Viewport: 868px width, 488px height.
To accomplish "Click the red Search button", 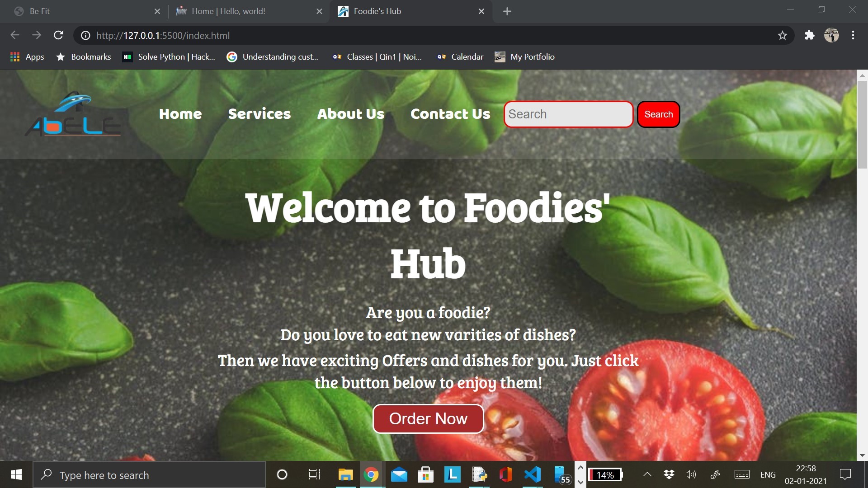I will pyautogui.click(x=658, y=114).
